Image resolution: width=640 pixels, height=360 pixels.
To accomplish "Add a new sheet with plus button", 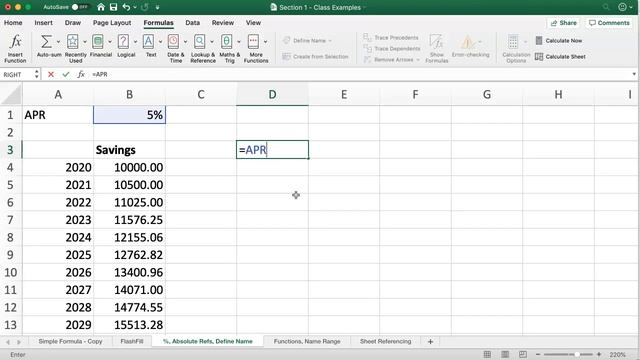I will [x=430, y=341].
